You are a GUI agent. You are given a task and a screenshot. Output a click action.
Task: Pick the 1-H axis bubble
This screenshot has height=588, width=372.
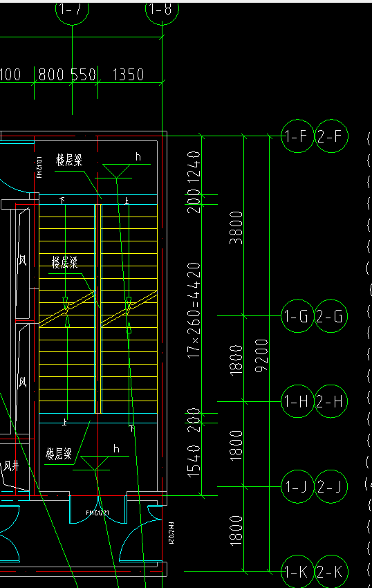297,401
